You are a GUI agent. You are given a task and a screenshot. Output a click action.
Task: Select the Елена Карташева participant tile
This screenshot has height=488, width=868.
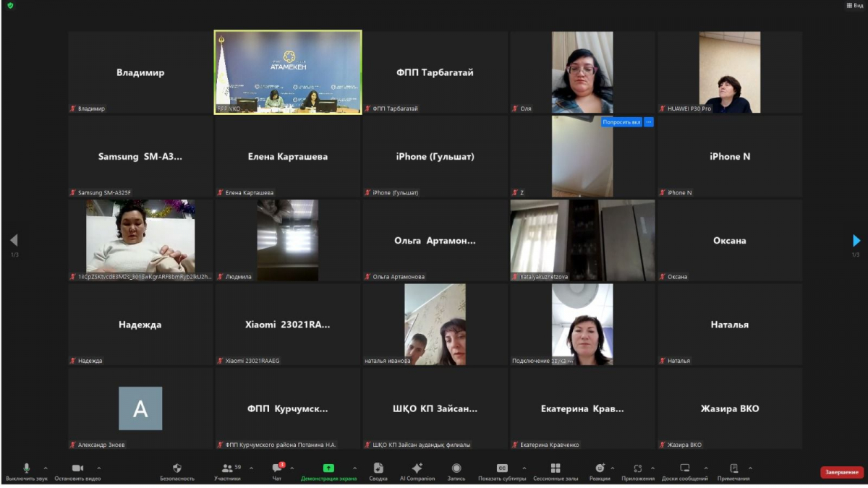click(x=288, y=156)
